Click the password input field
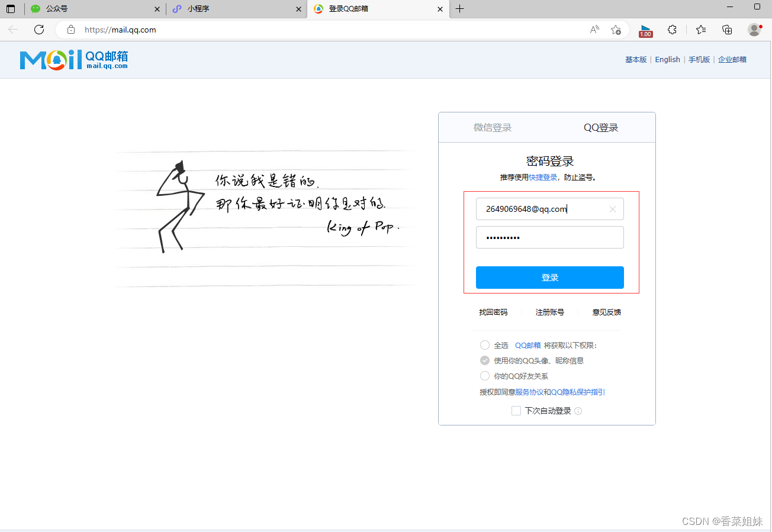Viewport: 772px width, 532px height. [550, 237]
